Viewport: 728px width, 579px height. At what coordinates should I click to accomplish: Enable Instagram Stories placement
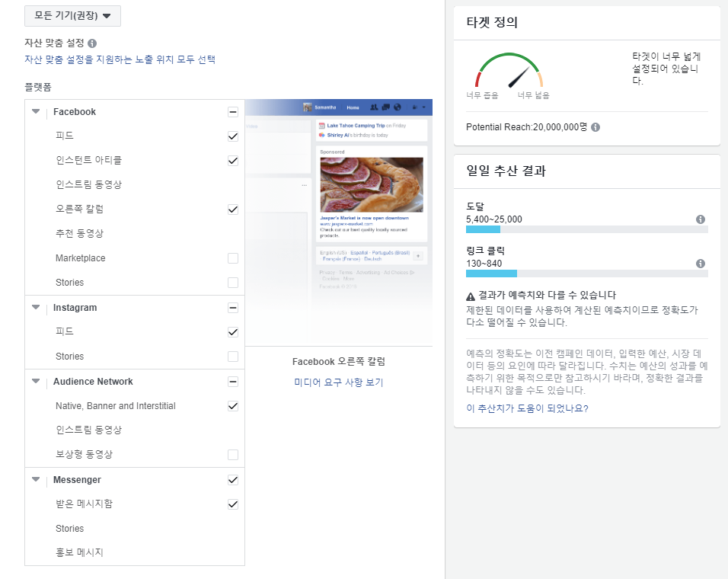233,356
